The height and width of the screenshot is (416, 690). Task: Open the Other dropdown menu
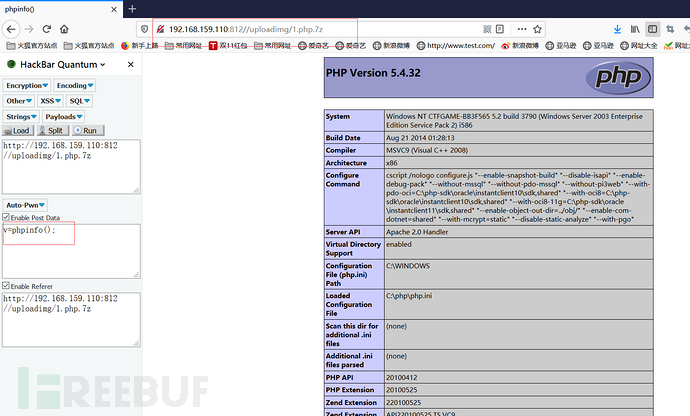click(19, 101)
